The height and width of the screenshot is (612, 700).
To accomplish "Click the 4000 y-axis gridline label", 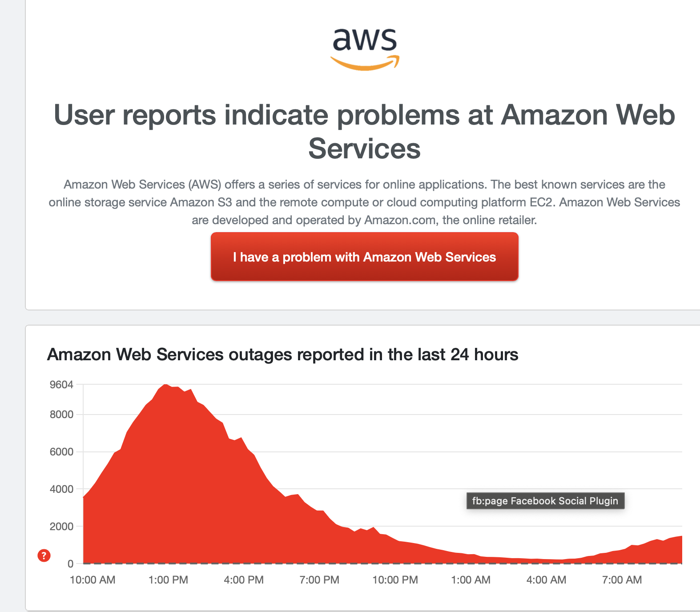I will (x=61, y=489).
